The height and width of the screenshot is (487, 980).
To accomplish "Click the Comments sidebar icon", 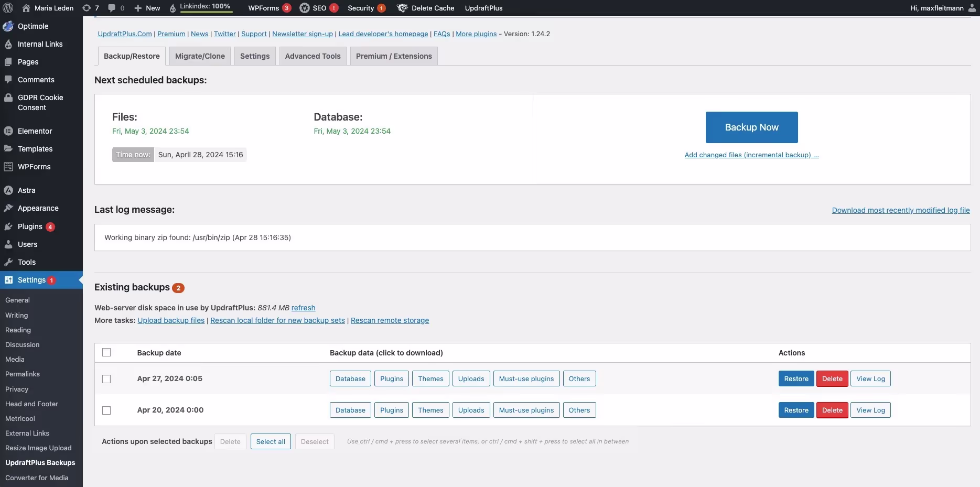I will [8, 80].
